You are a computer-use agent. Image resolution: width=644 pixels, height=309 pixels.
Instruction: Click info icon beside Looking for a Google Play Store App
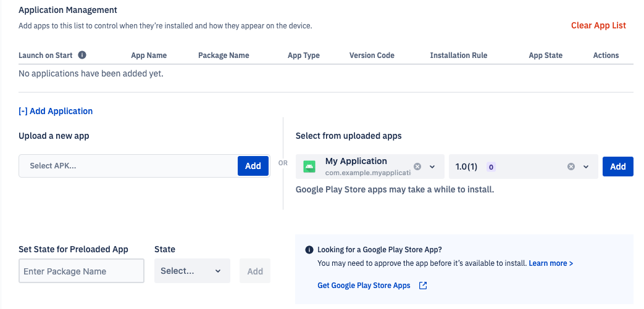coord(309,250)
